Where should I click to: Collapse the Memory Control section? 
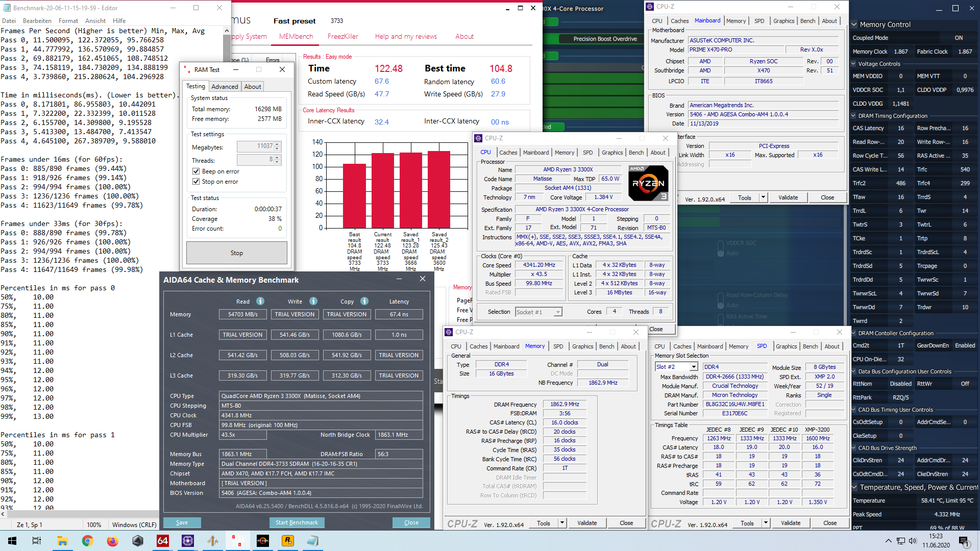click(854, 24)
